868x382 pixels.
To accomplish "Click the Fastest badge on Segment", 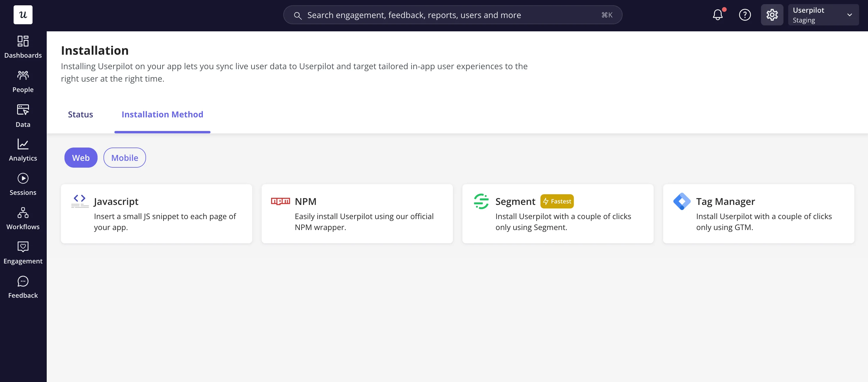I will pyautogui.click(x=557, y=201).
